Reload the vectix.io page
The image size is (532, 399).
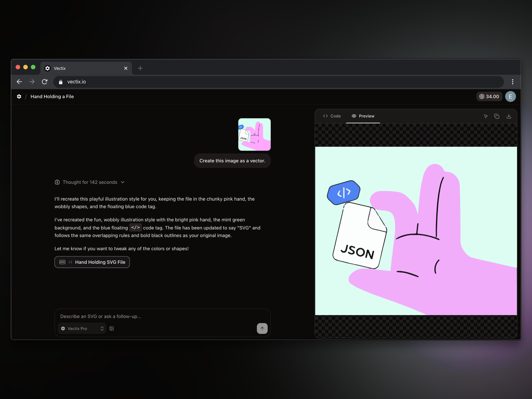coord(45,82)
